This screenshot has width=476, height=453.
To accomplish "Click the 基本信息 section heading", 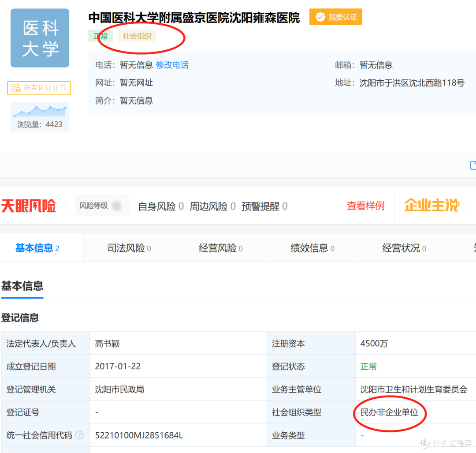I will 22,286.
